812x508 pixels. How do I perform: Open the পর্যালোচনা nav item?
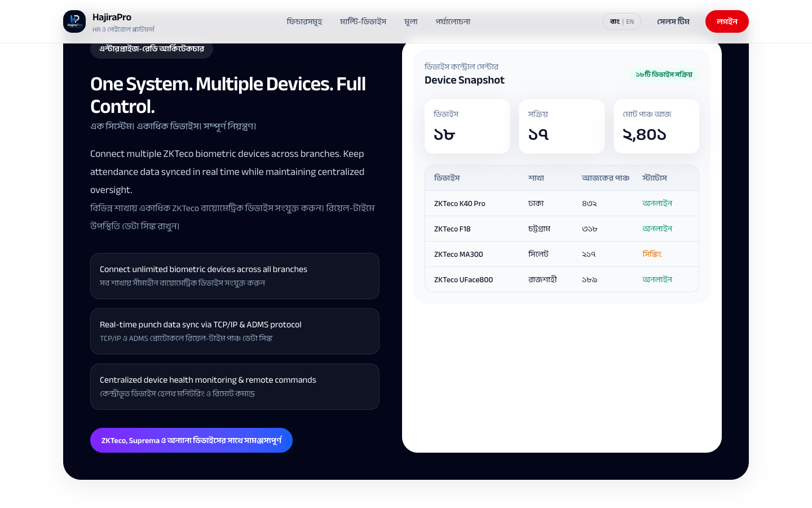pyautogui.click(x=453, y=21)
